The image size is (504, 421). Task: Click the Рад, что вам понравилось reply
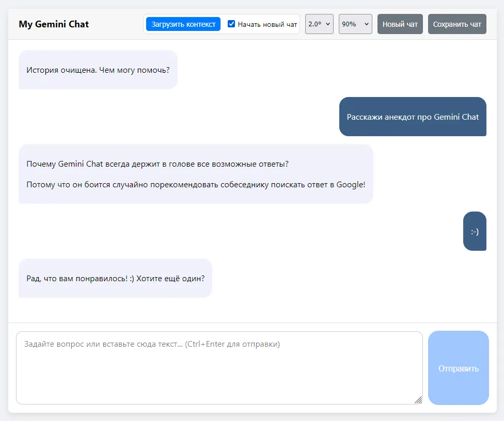coord(115,278)
